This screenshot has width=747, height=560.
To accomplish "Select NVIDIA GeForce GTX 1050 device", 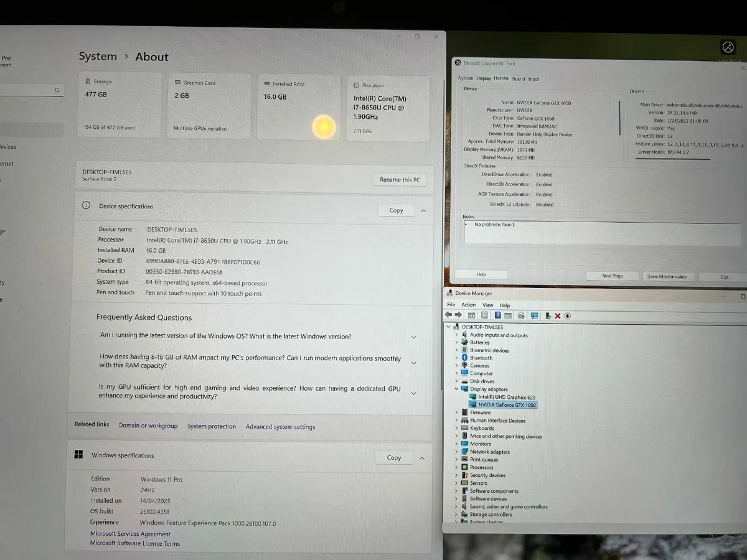I will click(502, 405).
